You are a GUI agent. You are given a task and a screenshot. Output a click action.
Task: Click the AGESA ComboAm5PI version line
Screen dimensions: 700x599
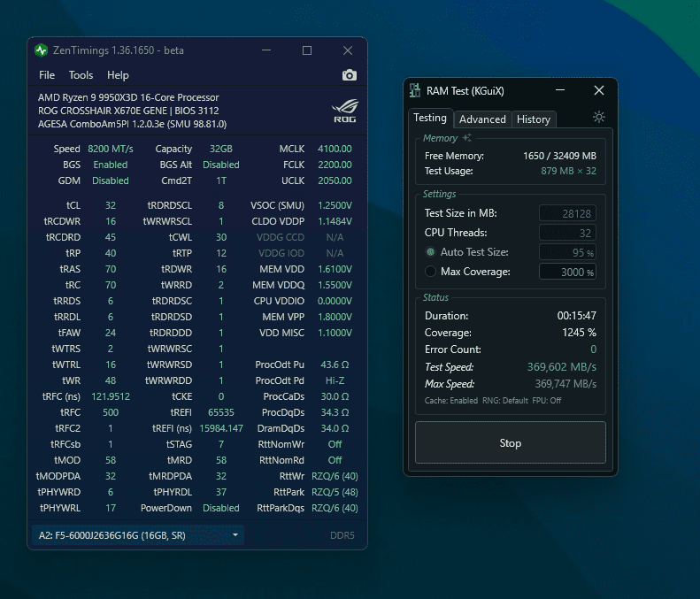[132, 124]
